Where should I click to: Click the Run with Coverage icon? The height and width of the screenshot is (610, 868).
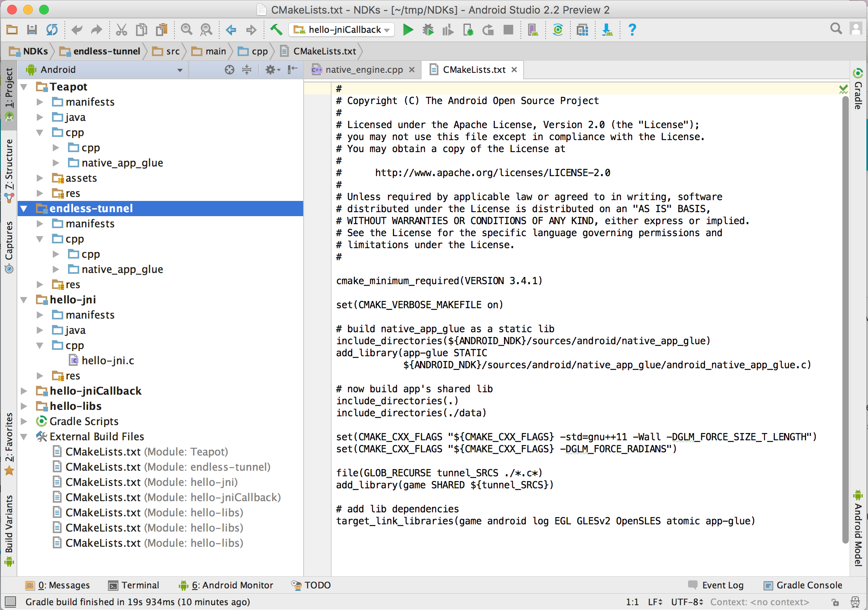click(448, 30)
